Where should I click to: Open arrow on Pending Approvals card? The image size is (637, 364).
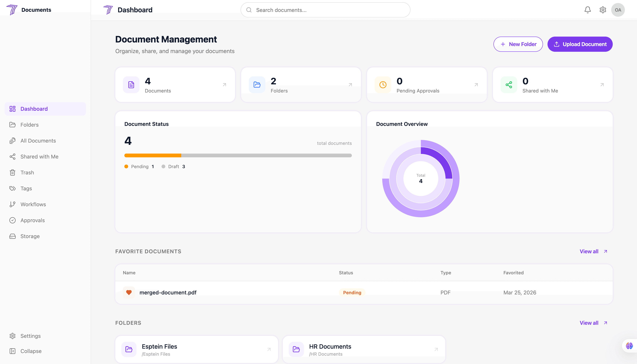pos(476,85)
